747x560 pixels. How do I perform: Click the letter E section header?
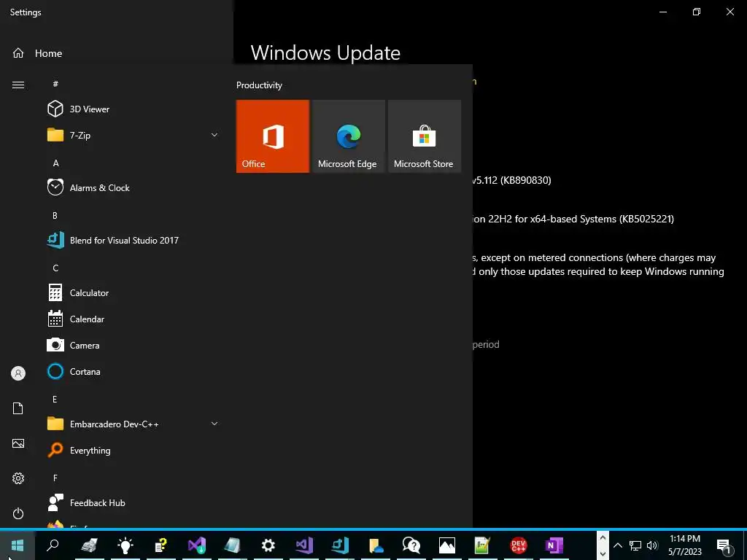point(55,399)
